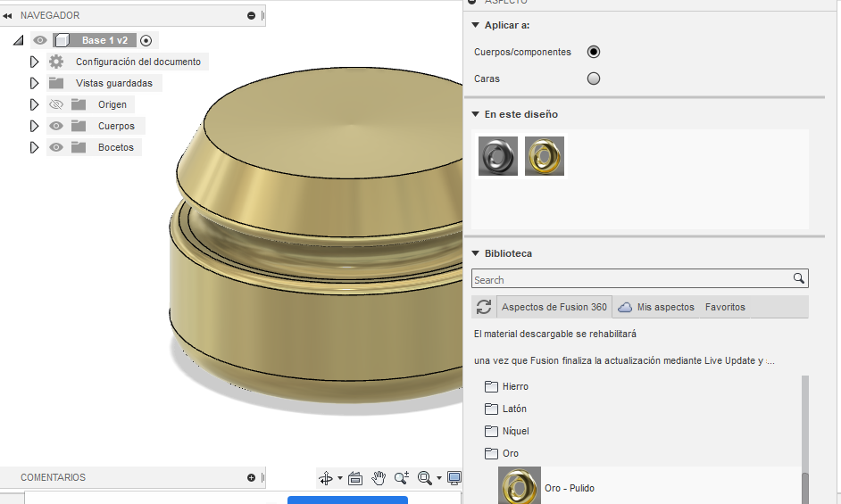Select Caras radio option
The image size is (841, 504).
pos(593,78)
